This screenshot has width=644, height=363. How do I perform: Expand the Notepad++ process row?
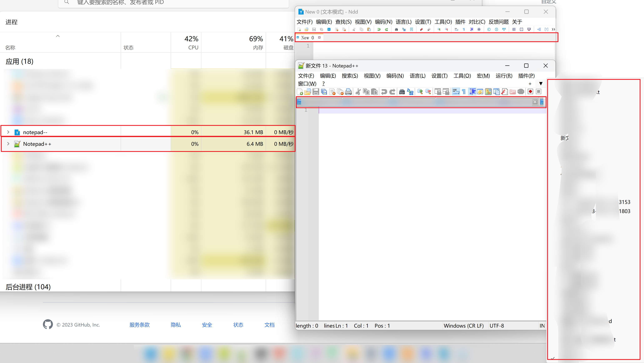point(8,144)
